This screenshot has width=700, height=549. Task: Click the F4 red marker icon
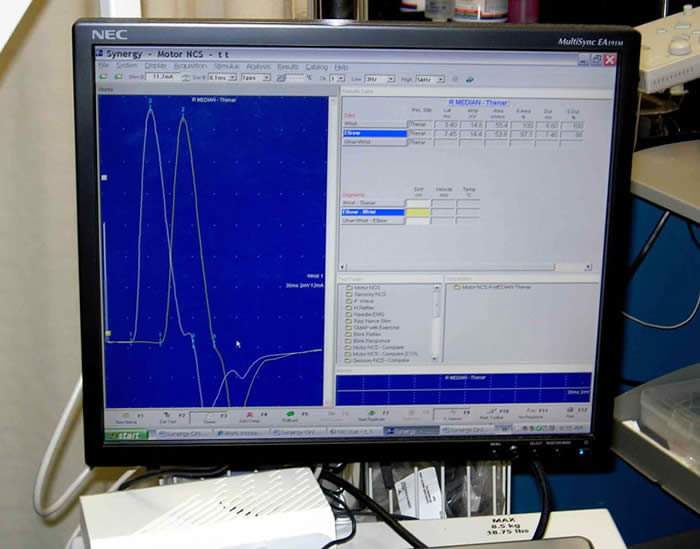(249, 417)
